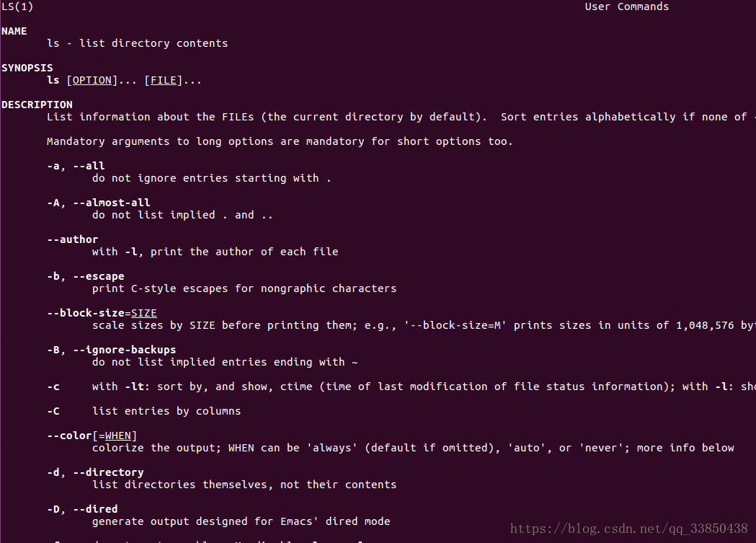Click the '-a, --all' option
The height and width of the screenshot is (543, 756).
coord(76,166)
